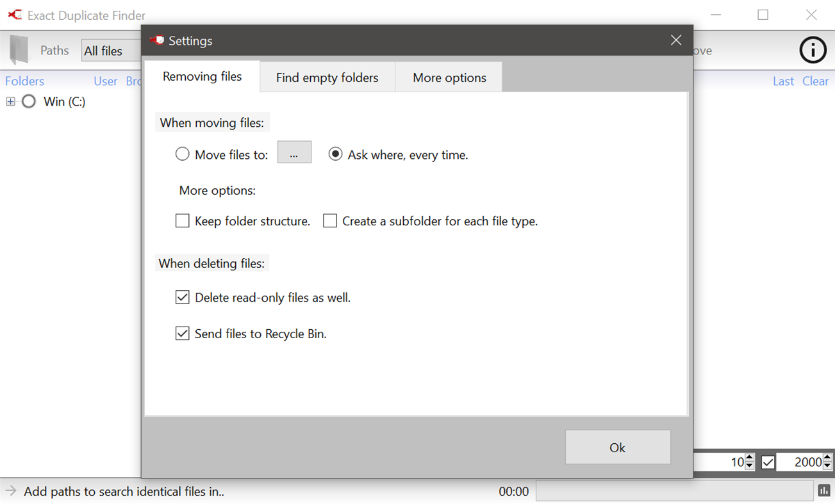Image resolution: width=835 pixels, height=504 pixels.
Task: Click the bar chart statistics icon
Action: (x=824, y=491)
